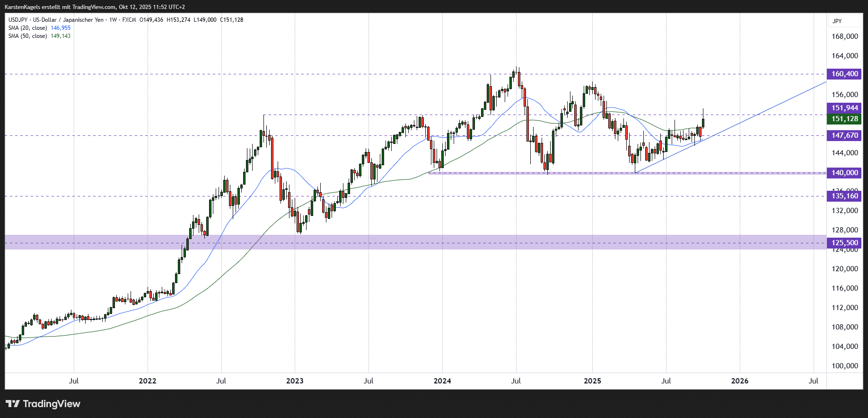Select the 151,944 purple price label
This screenshot has width=868, height=418.
click(844, 108)
